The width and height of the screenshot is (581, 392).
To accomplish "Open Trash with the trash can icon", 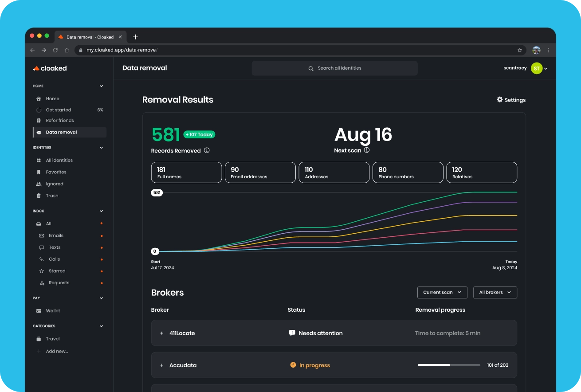I will [x=39, y=196].
